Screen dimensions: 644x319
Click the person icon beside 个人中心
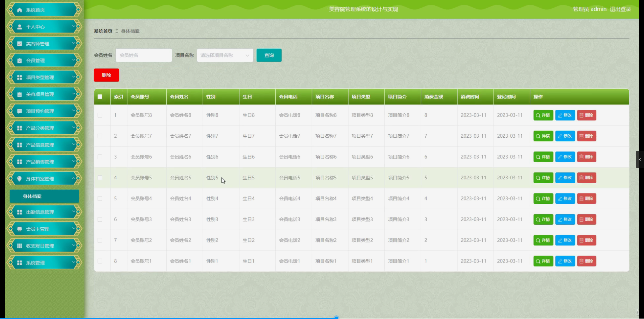tap(19, 27)
